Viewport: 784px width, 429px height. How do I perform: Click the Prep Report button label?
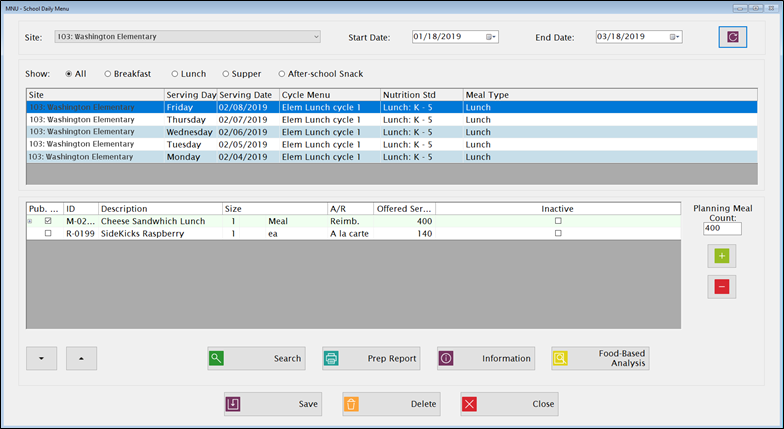click(392, 358)
